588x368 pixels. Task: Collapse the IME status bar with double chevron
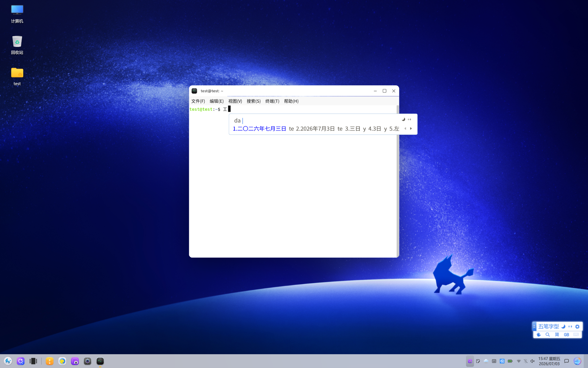coord(534,326)
